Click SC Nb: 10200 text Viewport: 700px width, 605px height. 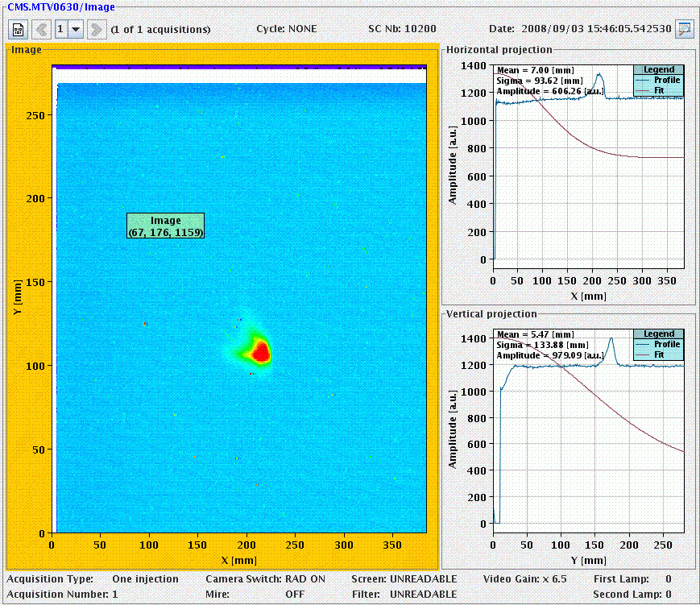402,29
